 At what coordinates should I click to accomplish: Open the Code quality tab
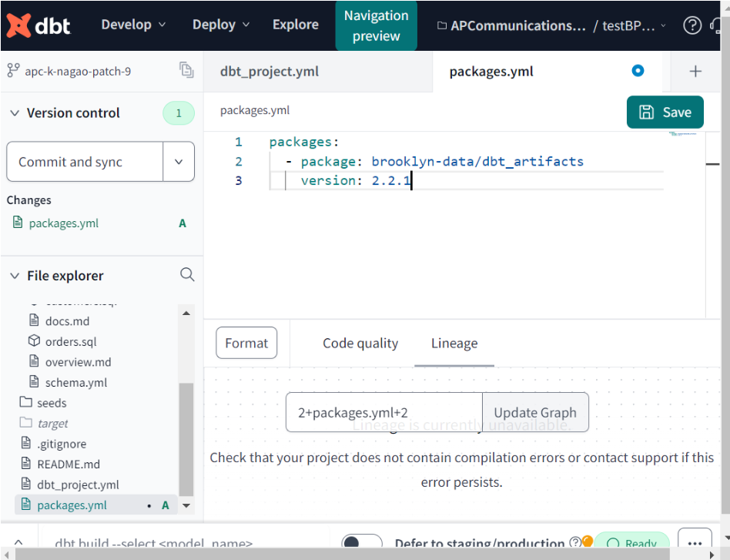click(360, 344)
